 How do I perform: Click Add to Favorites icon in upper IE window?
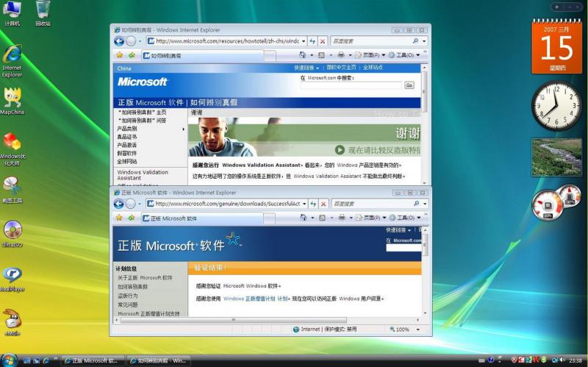132,55
